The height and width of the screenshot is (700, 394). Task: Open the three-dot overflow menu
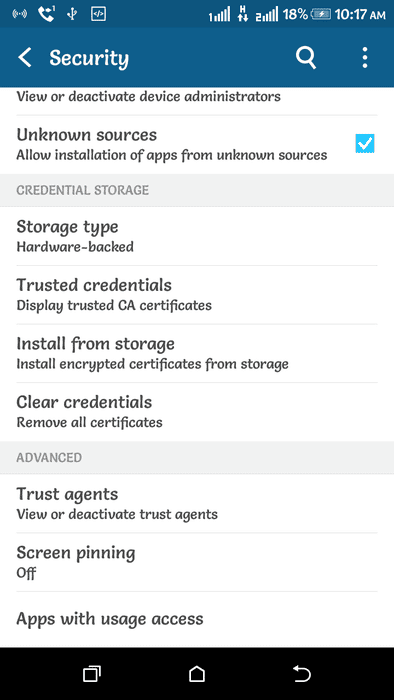(365, 58)
